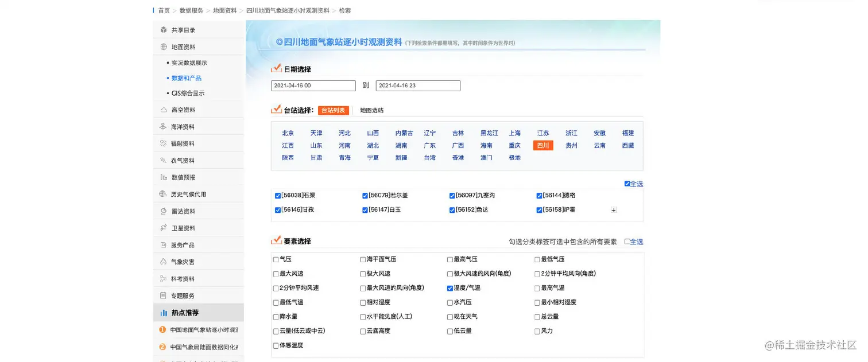The image size is (868, 362).
Task: Go to 首页 in the breadcrumb
Action: point(164,10)
